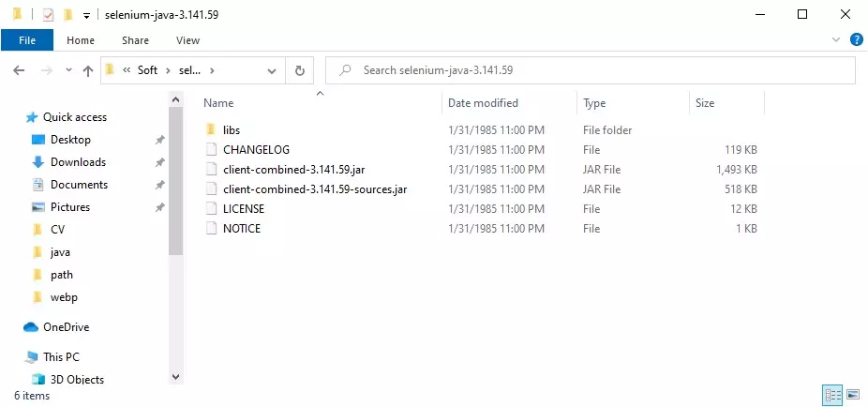Click the search magnifier icon

click(345, 70)
